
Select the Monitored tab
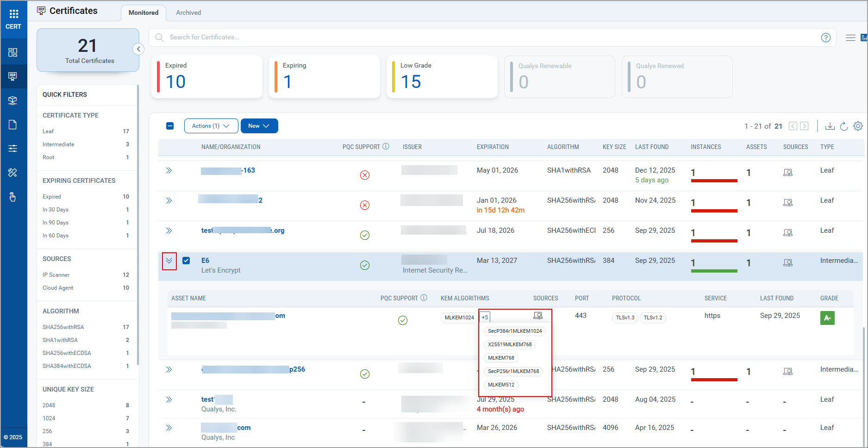144,12
